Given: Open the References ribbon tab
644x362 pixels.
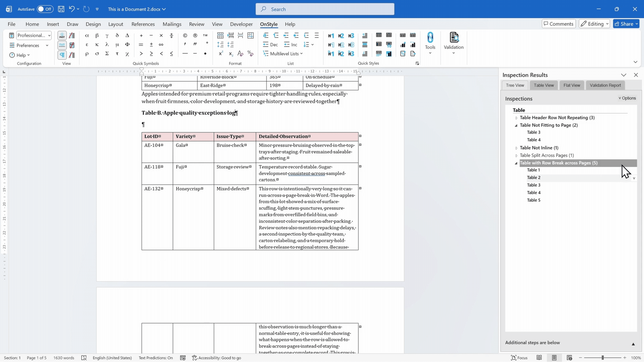Looking at the screenshot, I should (x=143, y=24).
